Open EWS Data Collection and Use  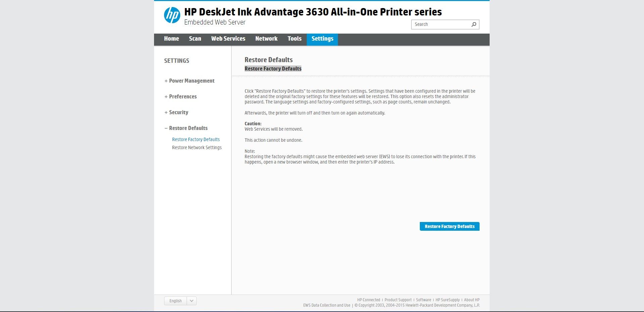coord(327,305)
